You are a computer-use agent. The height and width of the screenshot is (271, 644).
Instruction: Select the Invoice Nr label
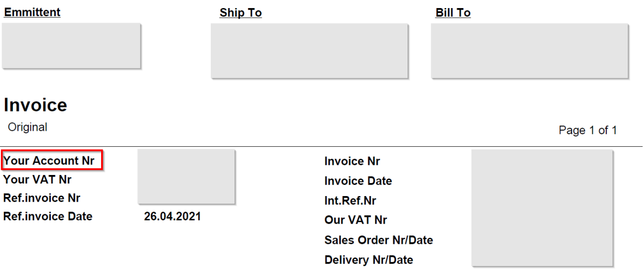click(x=352, y=161)
